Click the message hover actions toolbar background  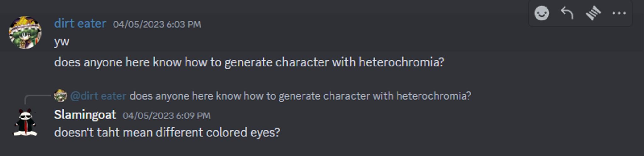click(x=580, y=13)
